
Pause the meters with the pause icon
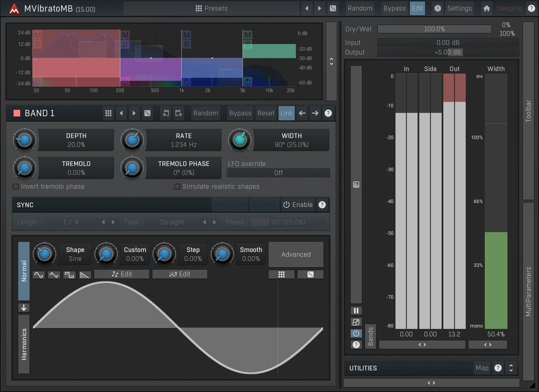pyautogui.click(x=356, y=311)
